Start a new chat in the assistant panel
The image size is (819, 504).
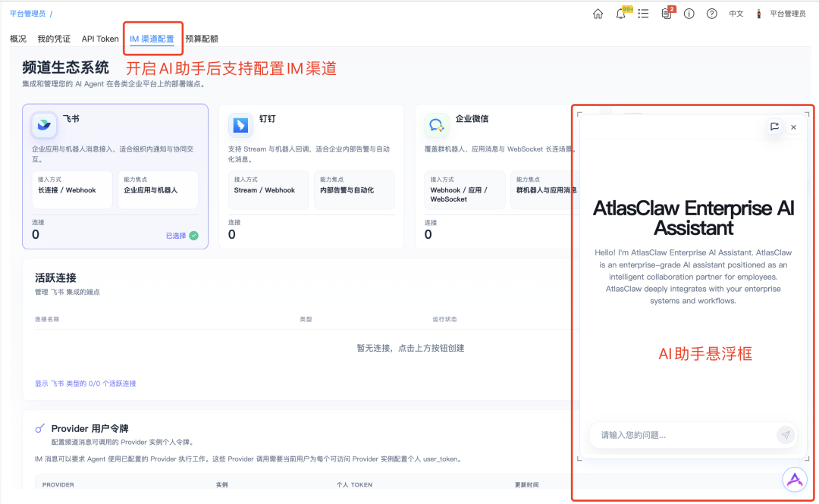point(774,127)
